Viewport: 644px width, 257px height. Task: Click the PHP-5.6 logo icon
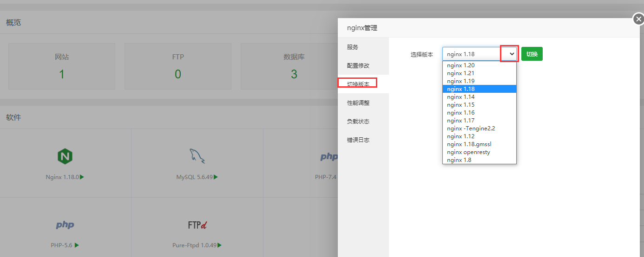coord(65,225)
